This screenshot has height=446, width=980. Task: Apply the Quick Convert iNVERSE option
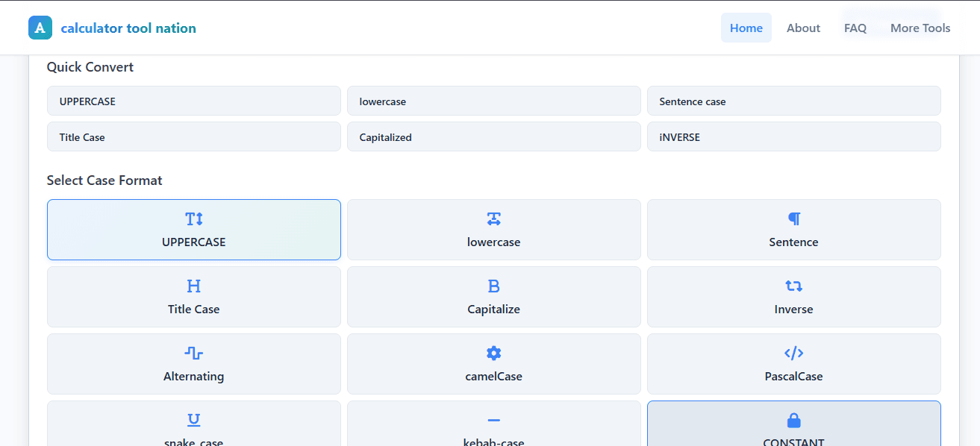tap(793, 136)
